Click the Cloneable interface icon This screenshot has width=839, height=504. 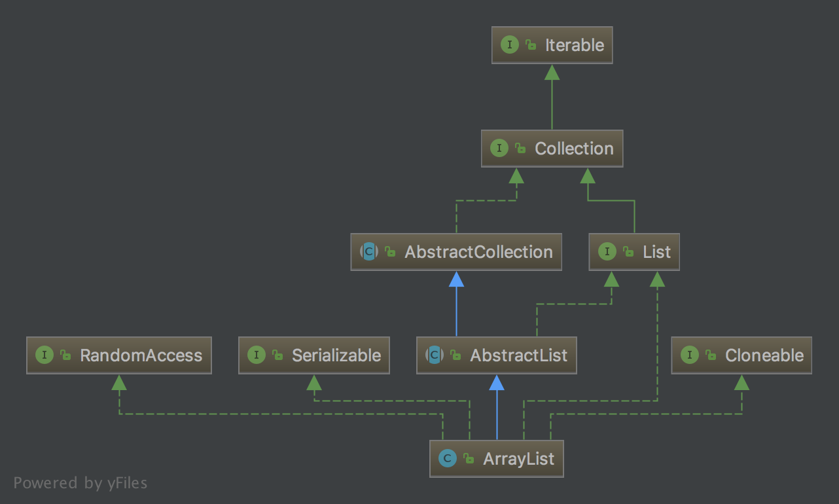point(689,355)
